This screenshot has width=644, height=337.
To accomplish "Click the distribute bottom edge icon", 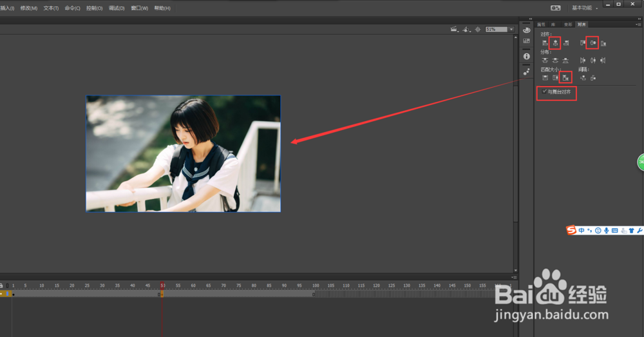I will pyautogui.click(x=565, y=61).
